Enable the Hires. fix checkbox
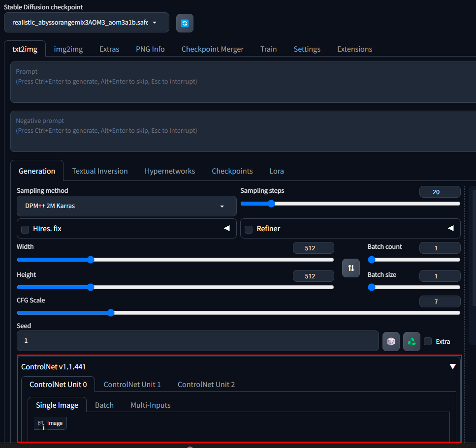476x448 pixels. (25, 229)
